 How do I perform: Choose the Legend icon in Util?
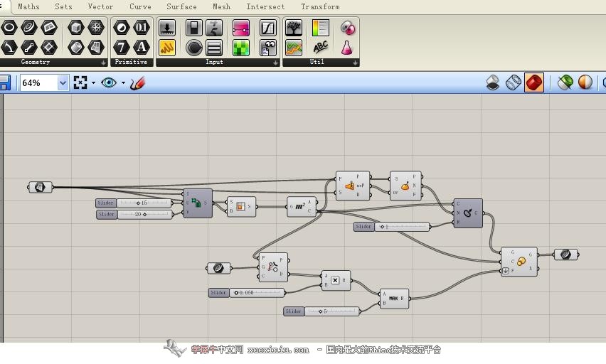tap(320, 28)
